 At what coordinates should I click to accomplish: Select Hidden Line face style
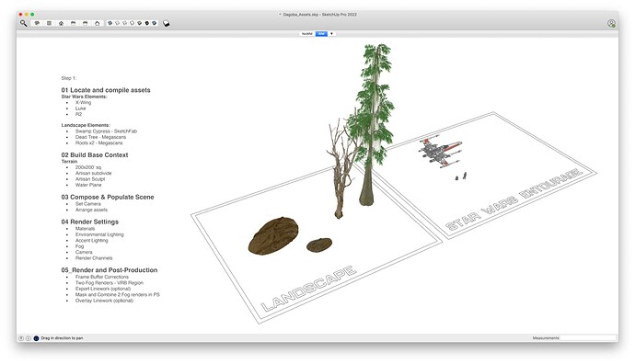(132, 24)
